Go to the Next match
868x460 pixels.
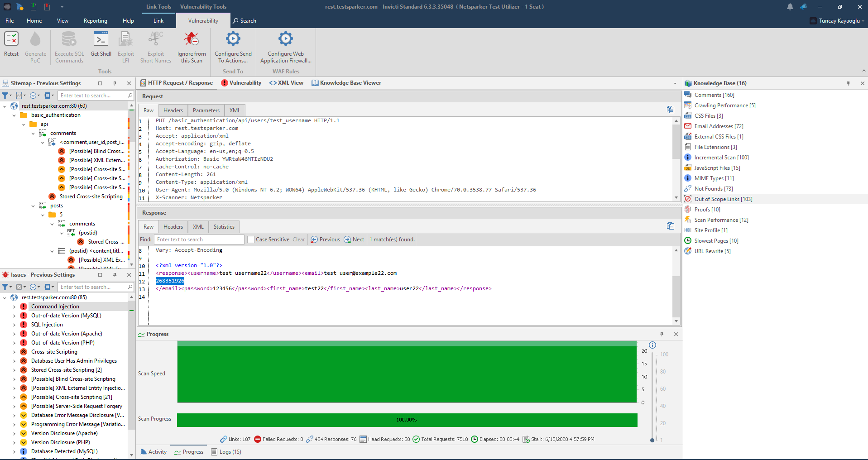point(354,240)
